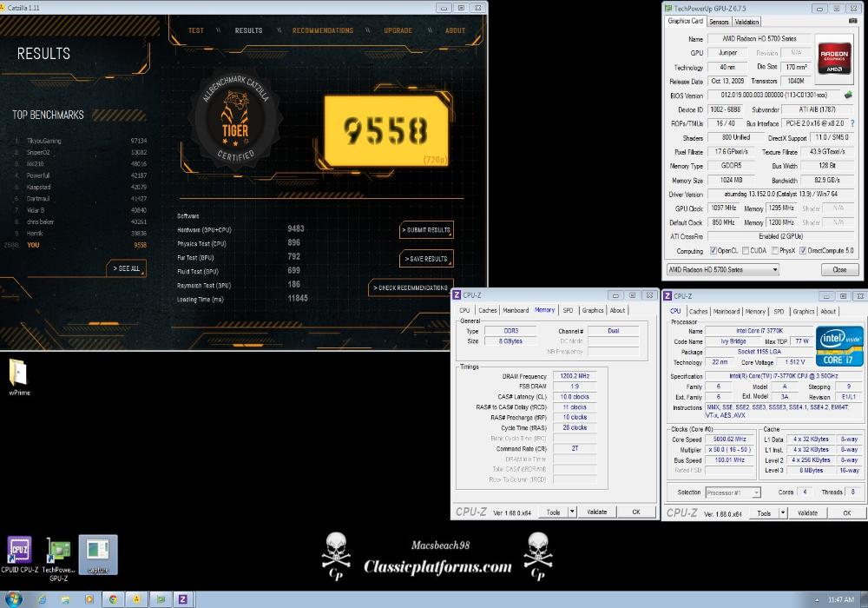Click the Submit Results button

426,230
